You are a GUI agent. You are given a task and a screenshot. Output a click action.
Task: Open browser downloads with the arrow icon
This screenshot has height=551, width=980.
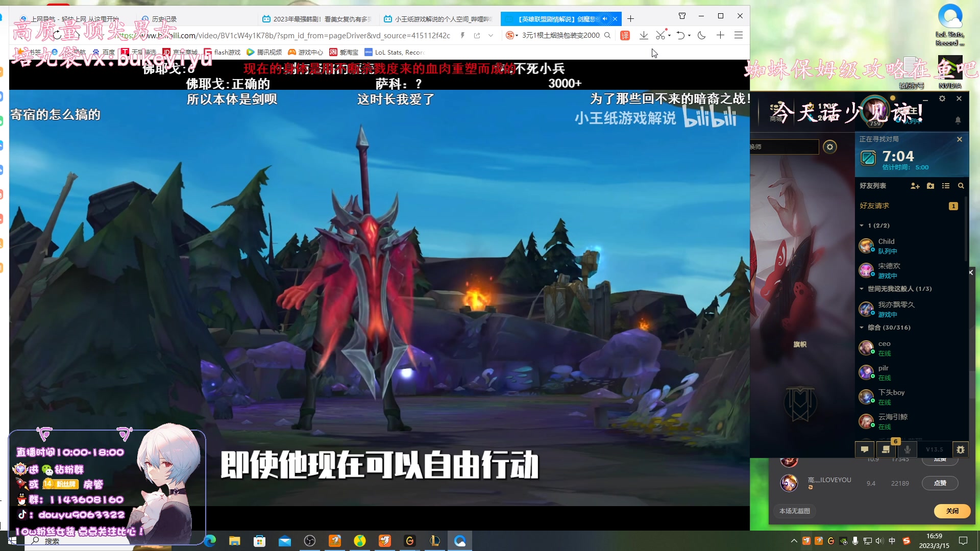pos(644,35)
